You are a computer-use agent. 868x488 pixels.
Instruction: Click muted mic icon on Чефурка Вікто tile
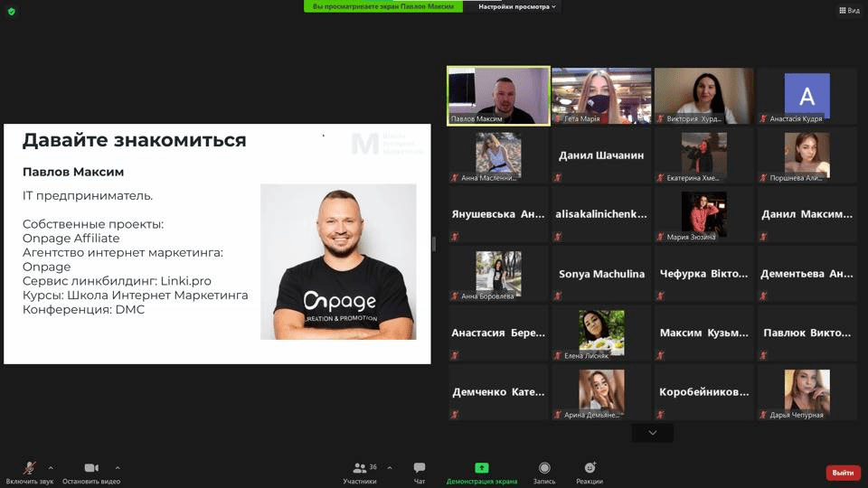660,296
